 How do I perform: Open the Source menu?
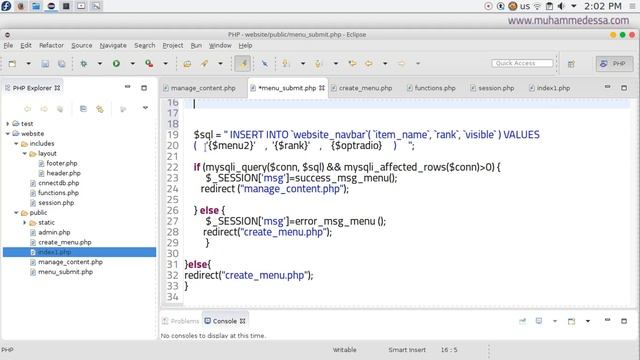[82, 45]
